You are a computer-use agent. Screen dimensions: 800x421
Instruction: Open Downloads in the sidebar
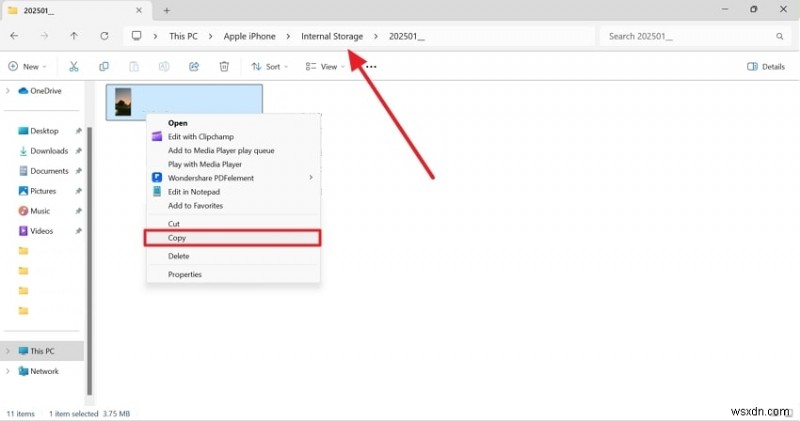(x=43, y=151)
